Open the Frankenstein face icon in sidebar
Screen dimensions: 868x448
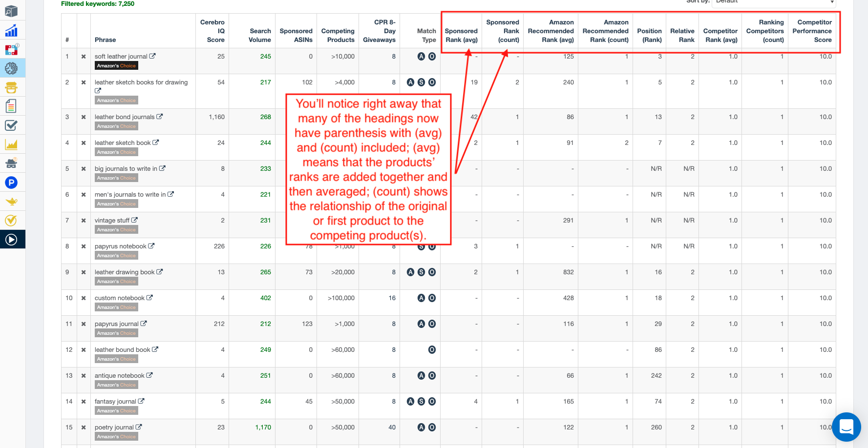(x=11, y=87)
